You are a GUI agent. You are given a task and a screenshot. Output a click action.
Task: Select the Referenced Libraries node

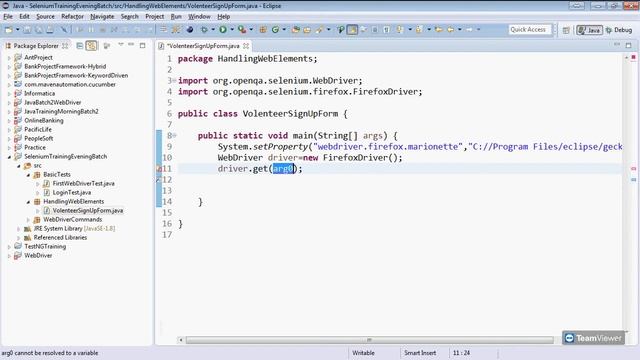click(60, 238)
